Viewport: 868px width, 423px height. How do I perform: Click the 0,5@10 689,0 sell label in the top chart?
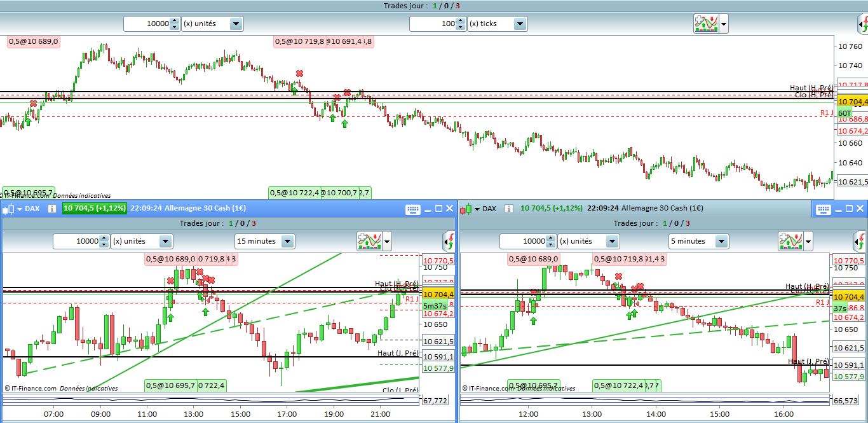[x=34, y=41]
